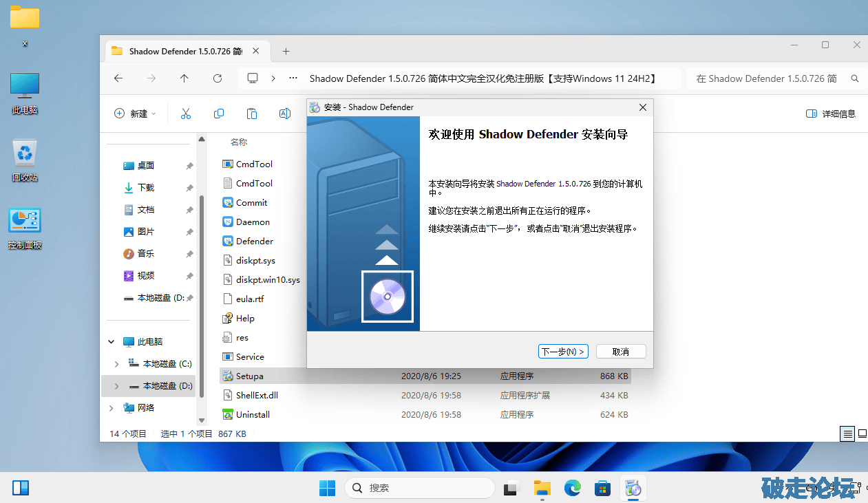Click the Rename icon in Explorer toolbar
Image resolution: width=868 pixels, height=503 pixels.
[x=284, y=114]
